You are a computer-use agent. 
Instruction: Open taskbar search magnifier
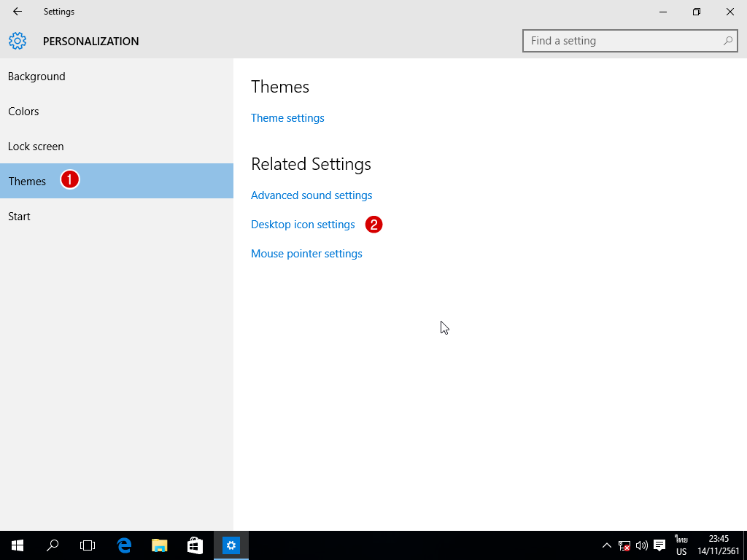pyautogui.click(x=53, y=545)
